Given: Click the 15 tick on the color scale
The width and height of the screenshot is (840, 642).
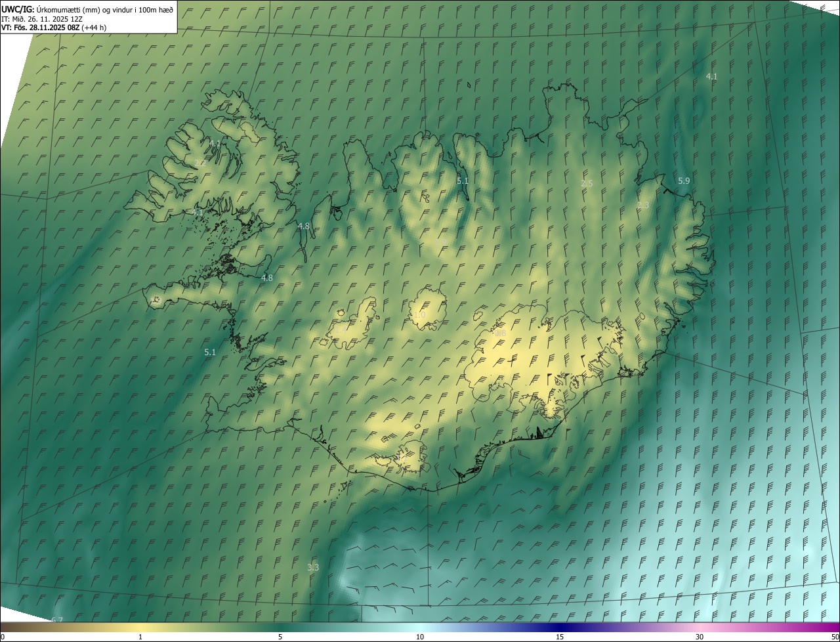Looking at the screenshot, I should (x=560, y=637).
